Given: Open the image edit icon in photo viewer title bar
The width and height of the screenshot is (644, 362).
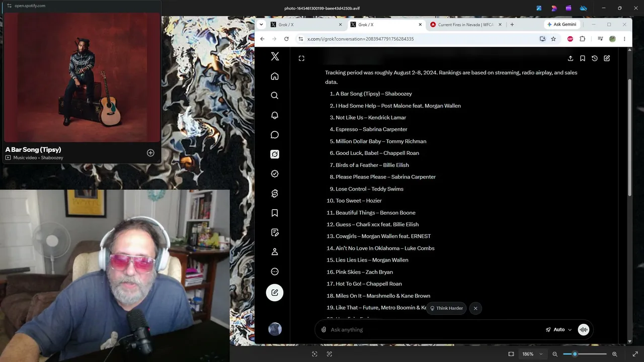Looking at the screenshot, I should (x=539, y=8).
